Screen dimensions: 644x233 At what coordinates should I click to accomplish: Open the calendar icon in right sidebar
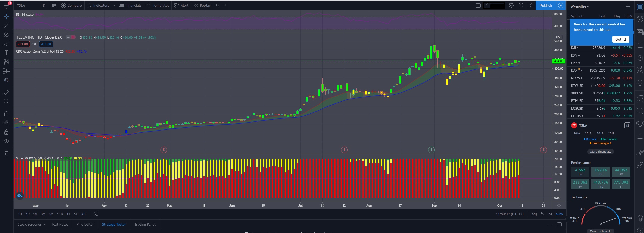tap(640, 70)
